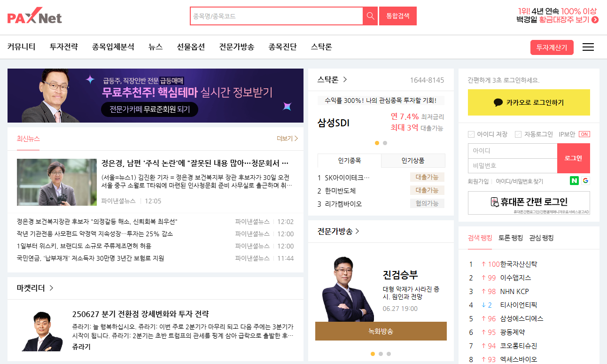The image size is (607, 364).
Task: Open 이수앱지스 in search ranking
Action: [x=515, y=278]
